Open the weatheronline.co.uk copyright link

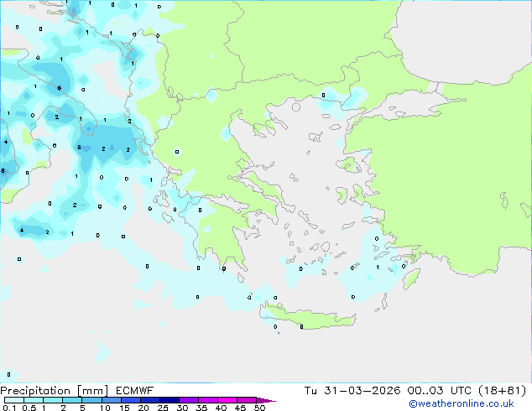(462, 403)
